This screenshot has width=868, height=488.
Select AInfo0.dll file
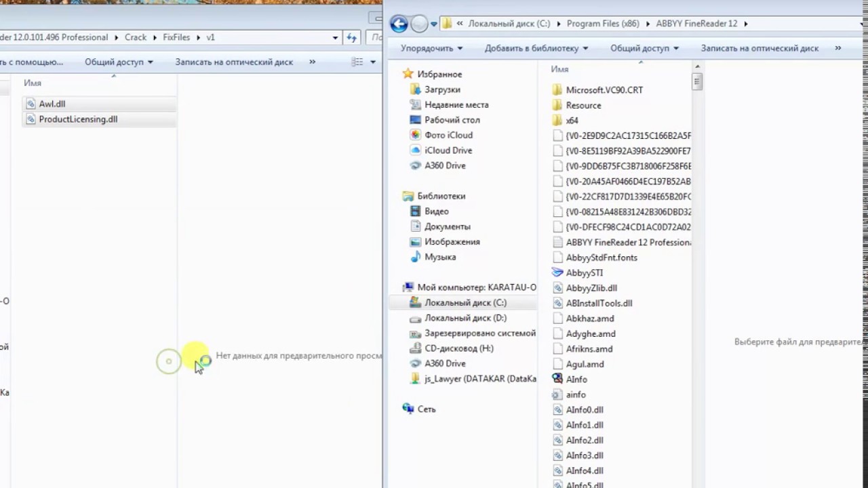(x=585, y=409)
